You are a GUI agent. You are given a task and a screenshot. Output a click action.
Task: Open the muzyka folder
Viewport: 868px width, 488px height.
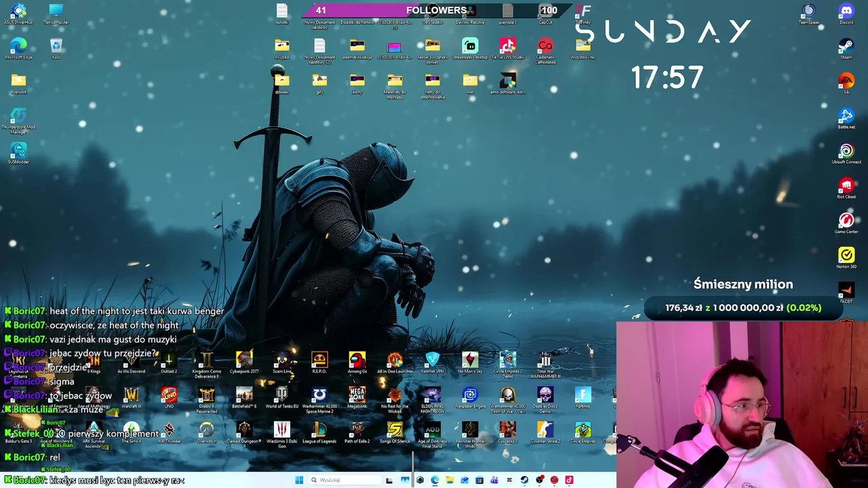pyautogui.click(x=282, y=49)
